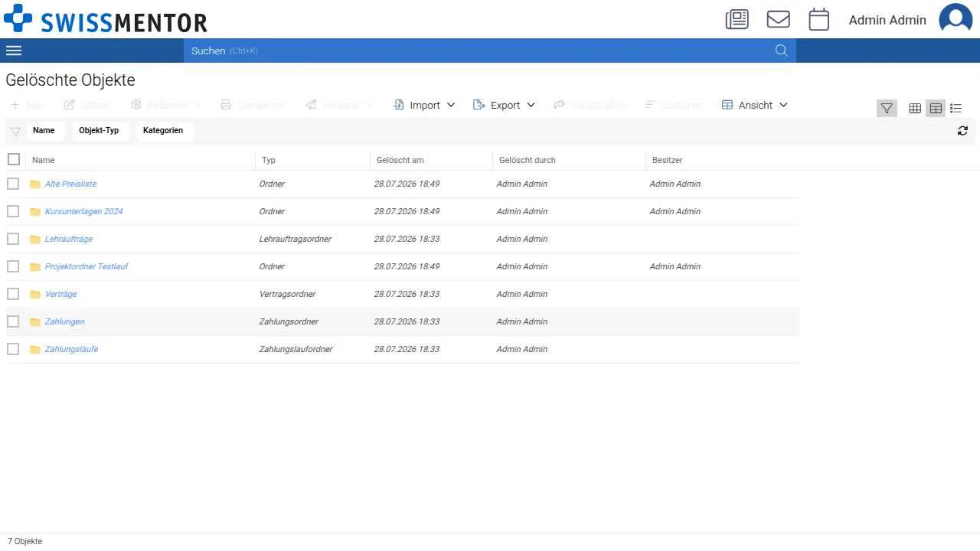Switch to grid tile view
The width and height of the screenshot is (980, 551).
915,109
